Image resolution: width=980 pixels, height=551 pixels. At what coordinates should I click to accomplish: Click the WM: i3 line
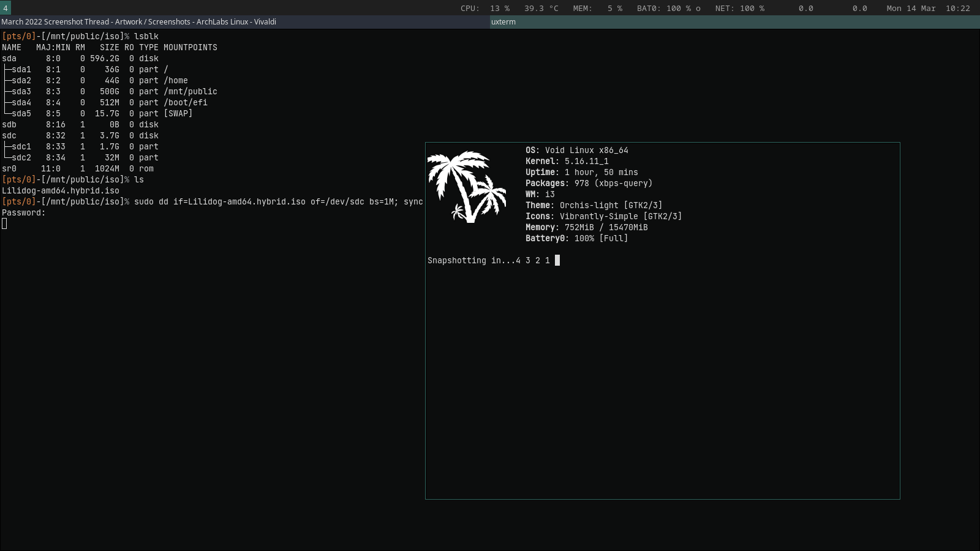pos(540,194)
